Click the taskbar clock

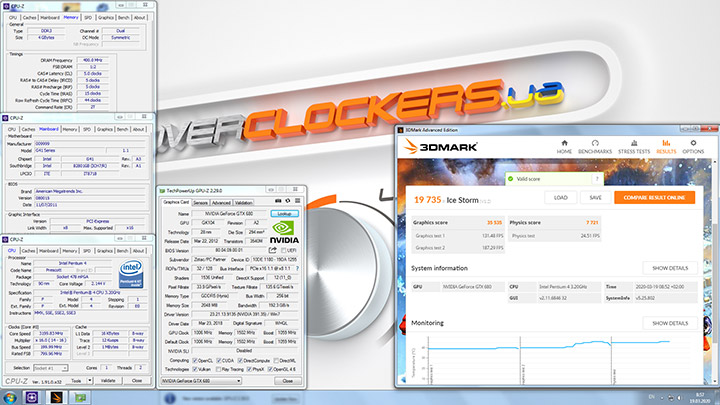(700, 398)
